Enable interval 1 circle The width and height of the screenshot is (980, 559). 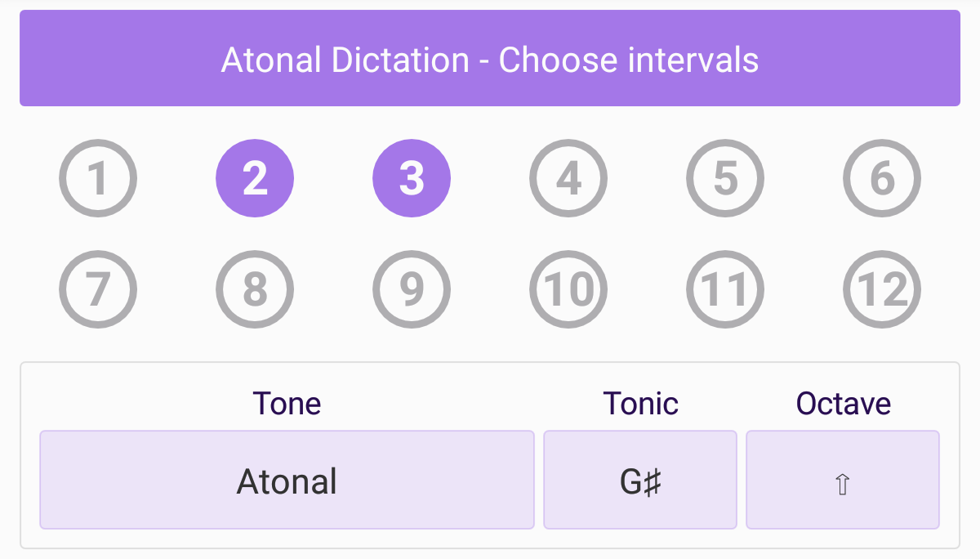point(98,178)
